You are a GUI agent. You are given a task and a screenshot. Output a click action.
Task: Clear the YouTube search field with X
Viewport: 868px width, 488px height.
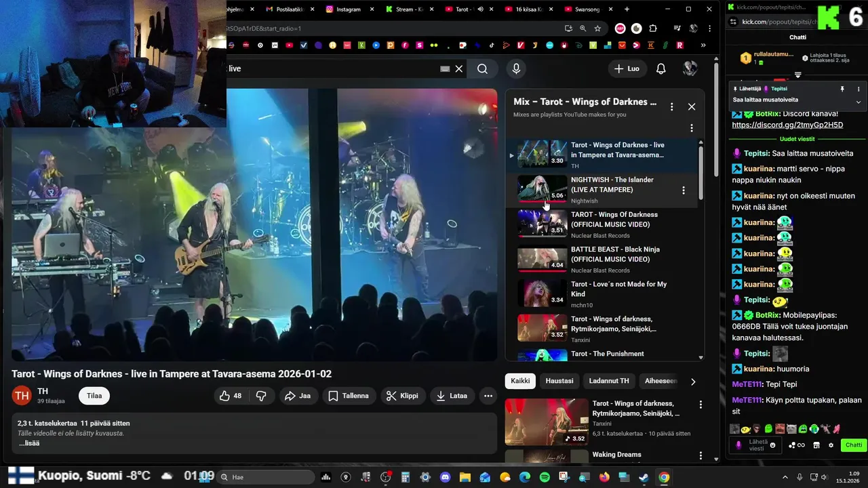[459, 68]
